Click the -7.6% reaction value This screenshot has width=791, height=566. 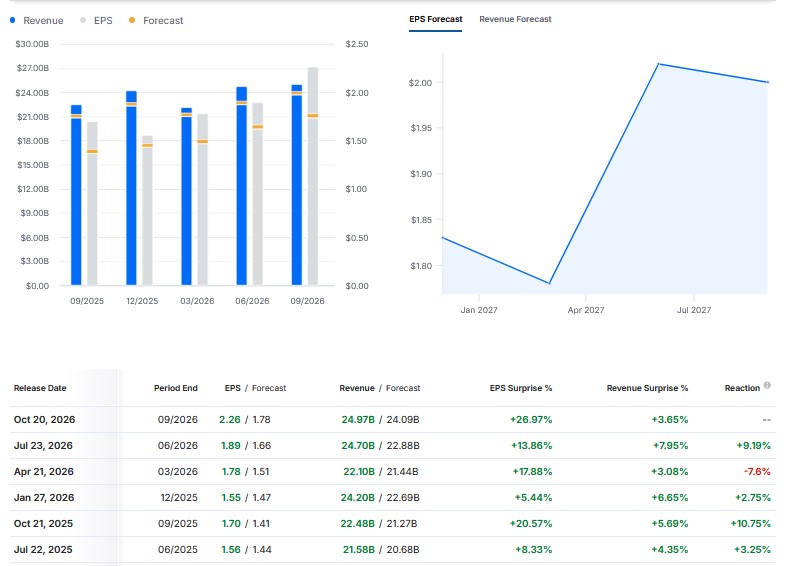757,472
